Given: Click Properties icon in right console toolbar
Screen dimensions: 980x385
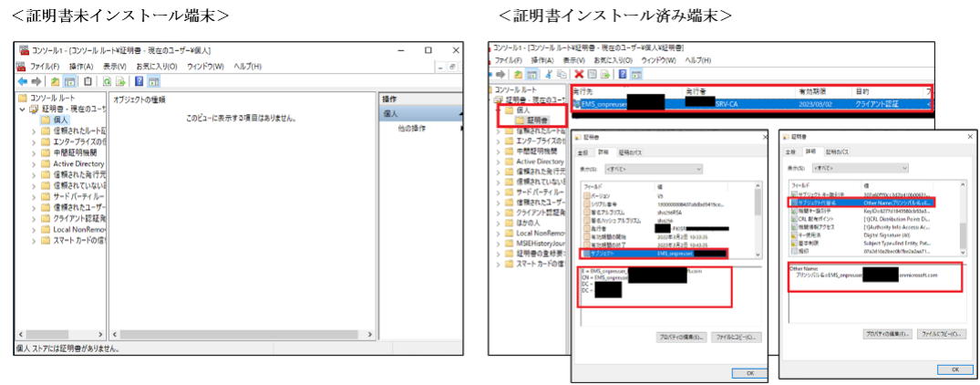Looking at the screenshot, I should (x=592, y=74).
